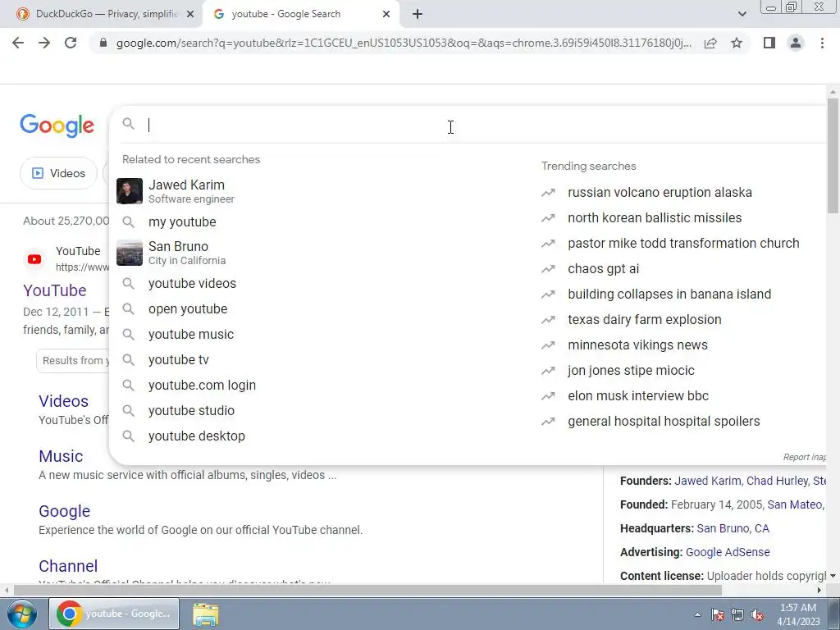The height and width of the screenshot is (630, 840).
Task: Click the Report inappropriate predictions link
Action: pos(804,457)
